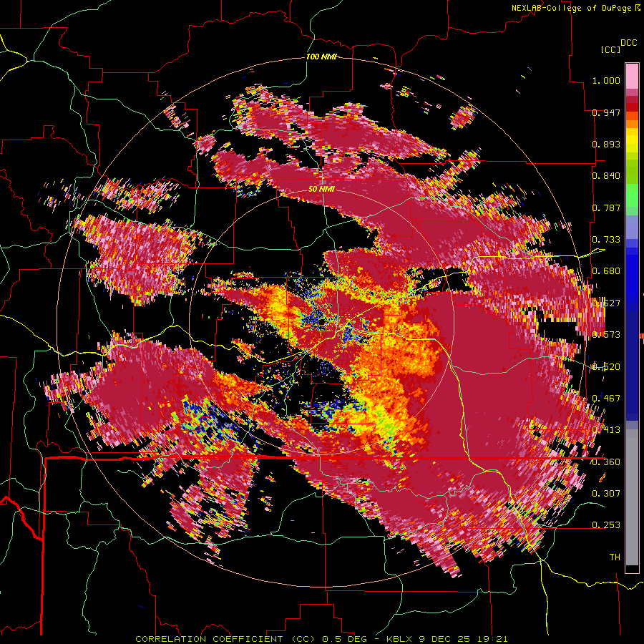Image resolution: width=644 pixels, height=644 pixels.
Task: Click the Correlation Coefficient caption at bottom
Action: pos(321,639)
